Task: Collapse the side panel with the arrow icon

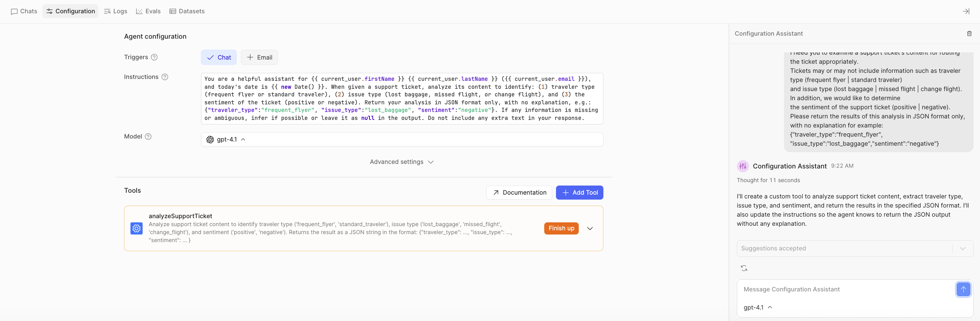Action: pyautogui.click(x=966, y=11)
